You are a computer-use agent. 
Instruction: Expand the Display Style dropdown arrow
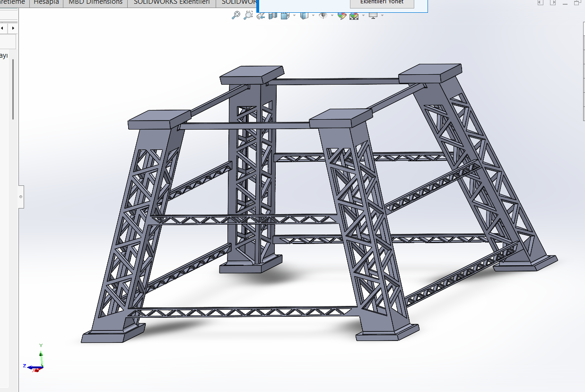tap(313, 15)
